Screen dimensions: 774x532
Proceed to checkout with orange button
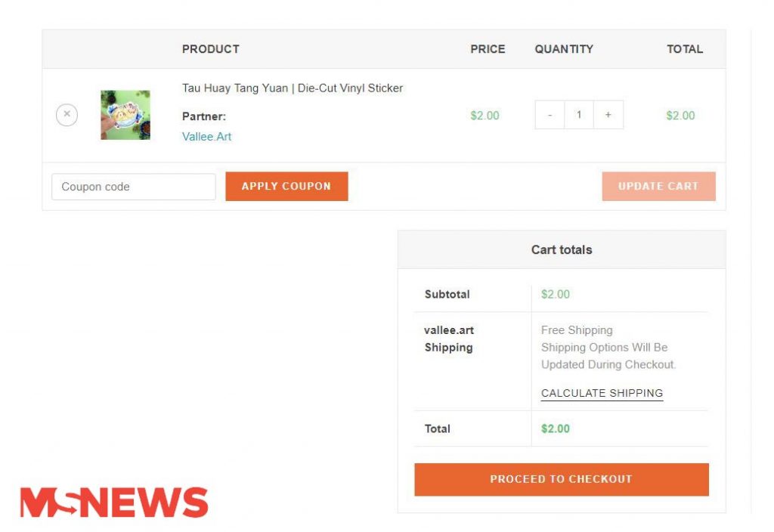pyautogui.click(x=562, y=479)
